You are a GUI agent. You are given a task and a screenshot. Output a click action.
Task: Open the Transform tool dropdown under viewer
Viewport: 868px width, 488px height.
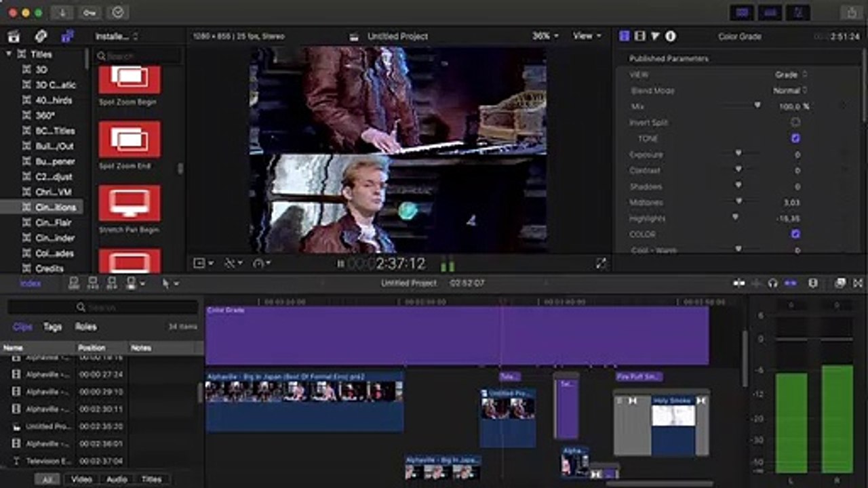203,264
